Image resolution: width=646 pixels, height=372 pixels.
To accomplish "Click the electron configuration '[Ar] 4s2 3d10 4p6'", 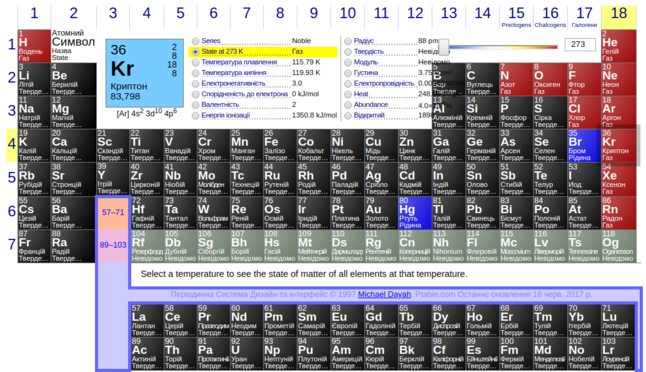I will coord(147,113).
